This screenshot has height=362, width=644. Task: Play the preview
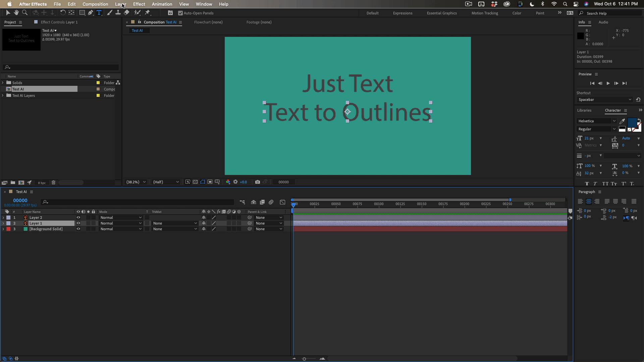[608, 83]
